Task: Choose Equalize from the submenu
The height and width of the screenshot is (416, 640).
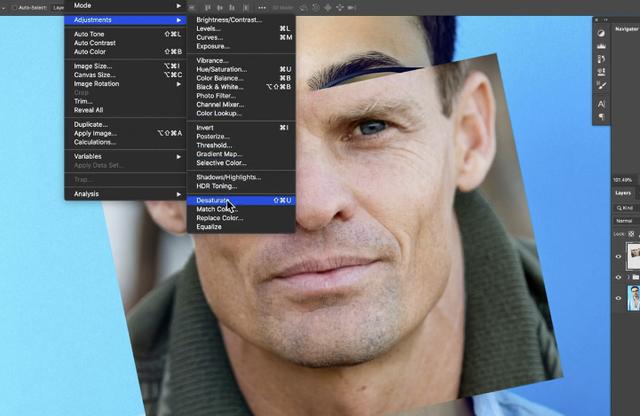Action: [x=241, y=227]
